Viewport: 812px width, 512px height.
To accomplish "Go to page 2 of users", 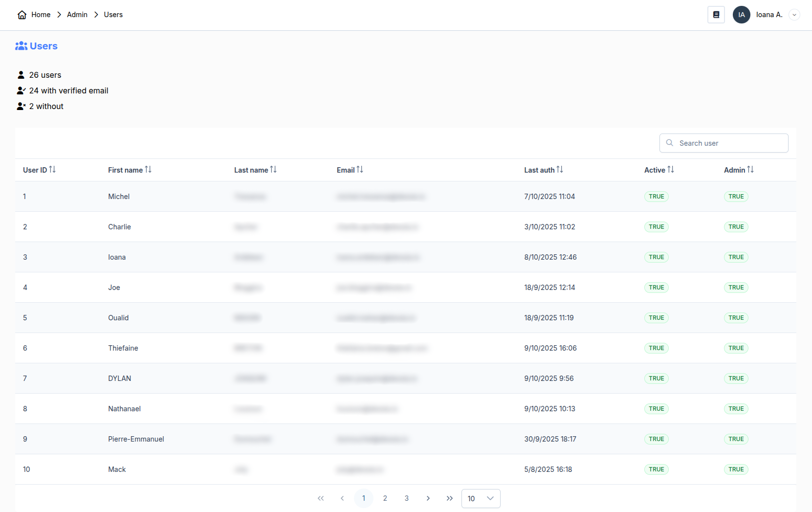I will pos(385,498).
